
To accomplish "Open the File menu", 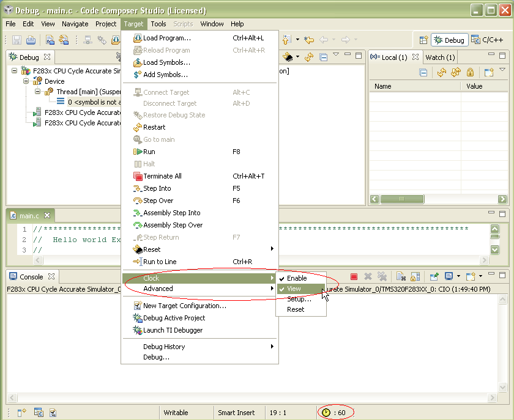I will (x=10, y=24).
